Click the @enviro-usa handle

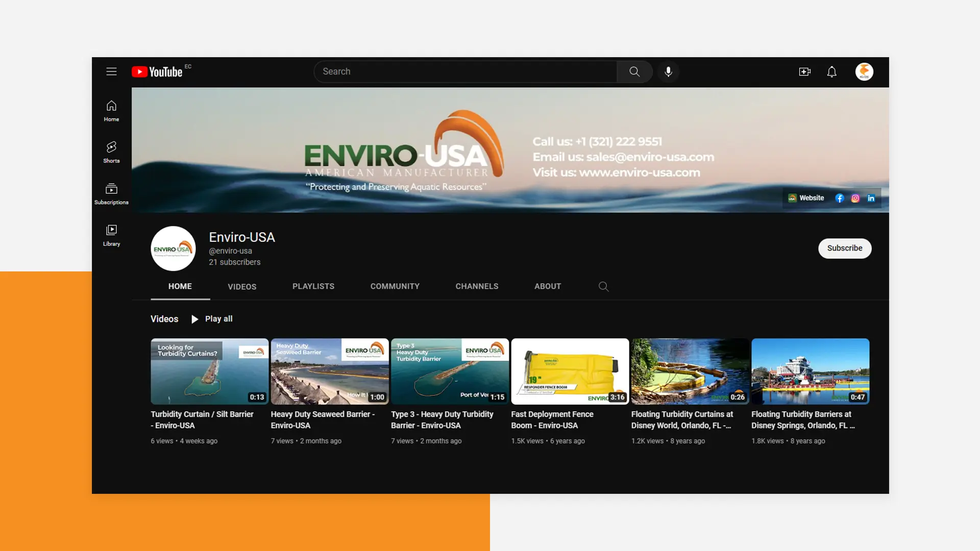(230, 251)
